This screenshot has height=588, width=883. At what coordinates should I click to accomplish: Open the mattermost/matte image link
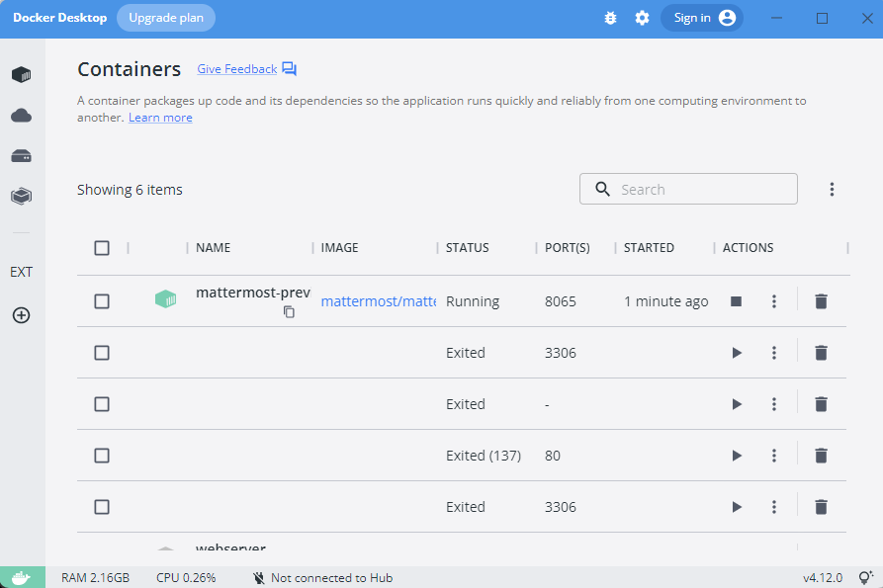tap(379, 301)
